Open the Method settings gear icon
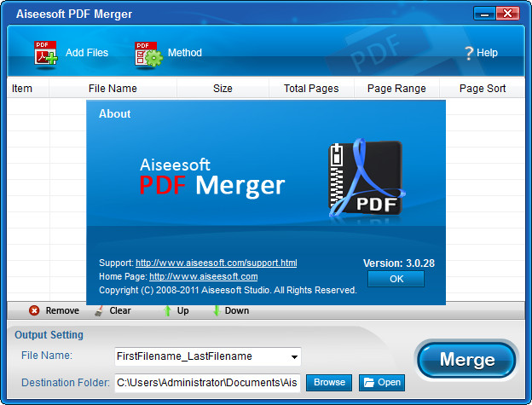Screen dimensions: 532x405 tap(148, 54)
